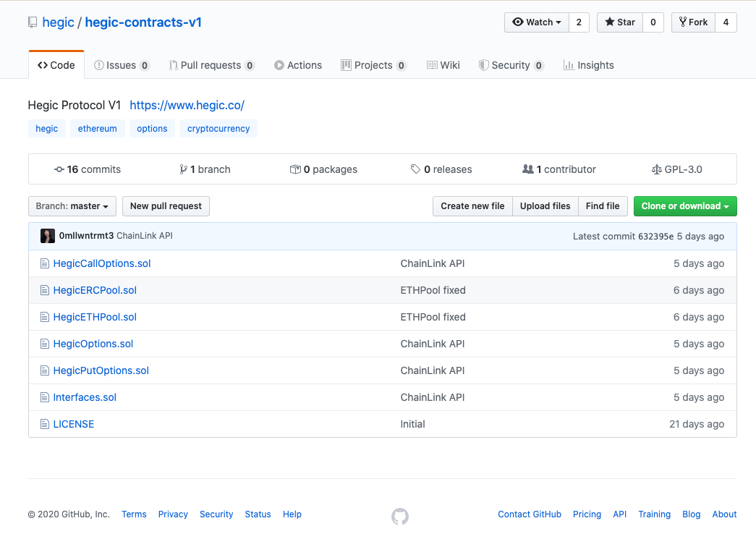The width and height of the screenshot is (756, 547).
Task: Open Interfaces.sol file
Action: point(85,397)
